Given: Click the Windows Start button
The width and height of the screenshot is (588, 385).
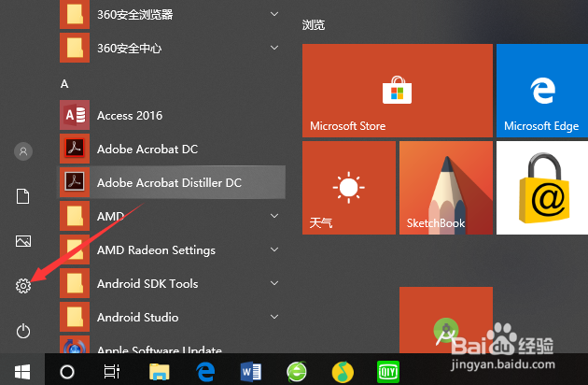Looking at the screenshot, I should 22,372.
